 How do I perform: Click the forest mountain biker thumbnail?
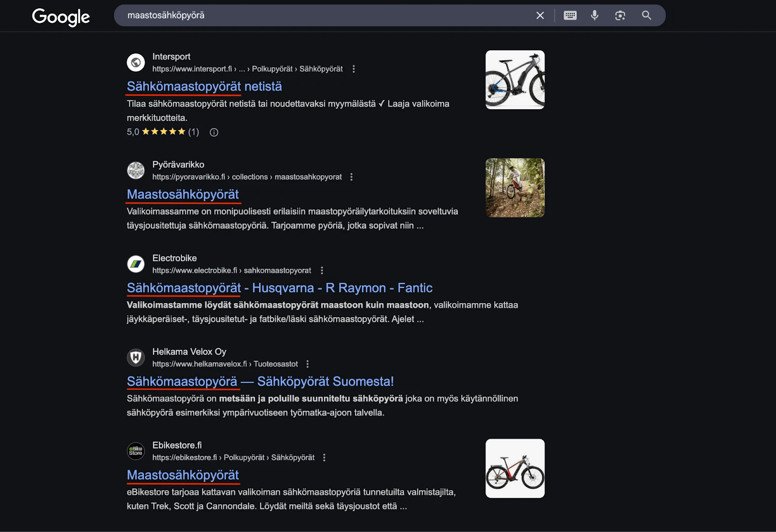click(x=515, y=188)
